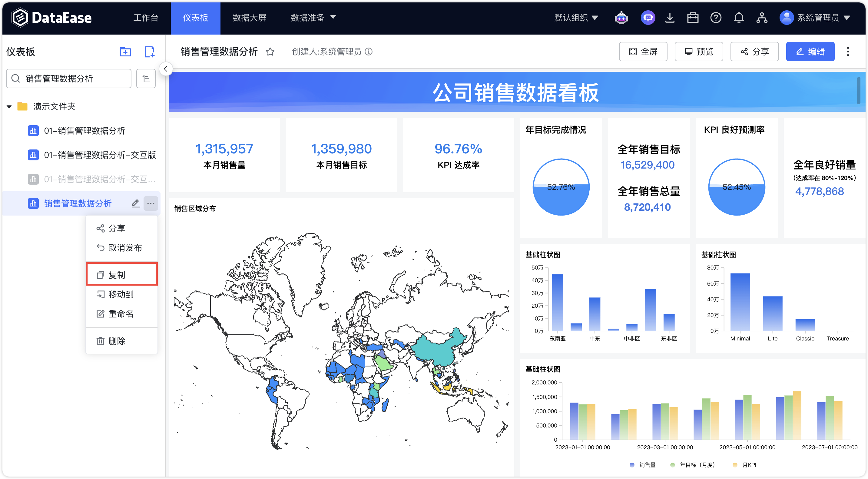Open 01-销售管理数据分析-交互版 tree item

(81, 155)
